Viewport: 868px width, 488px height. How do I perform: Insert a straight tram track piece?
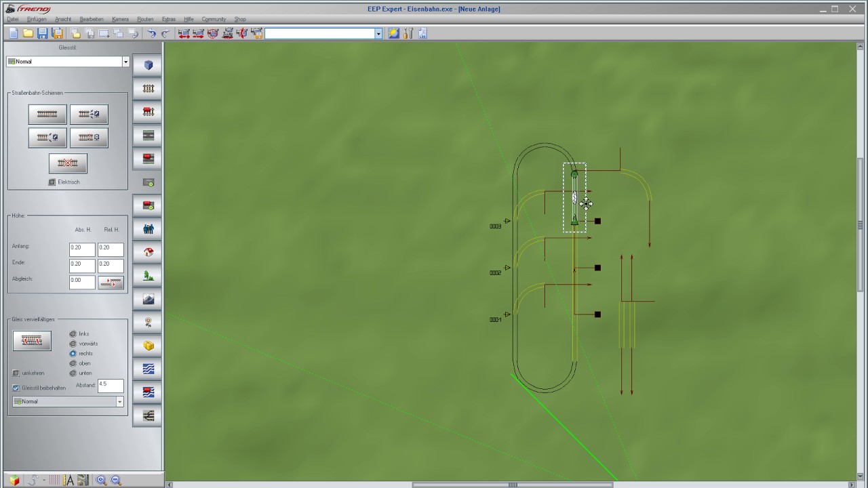tap(47, 115)
